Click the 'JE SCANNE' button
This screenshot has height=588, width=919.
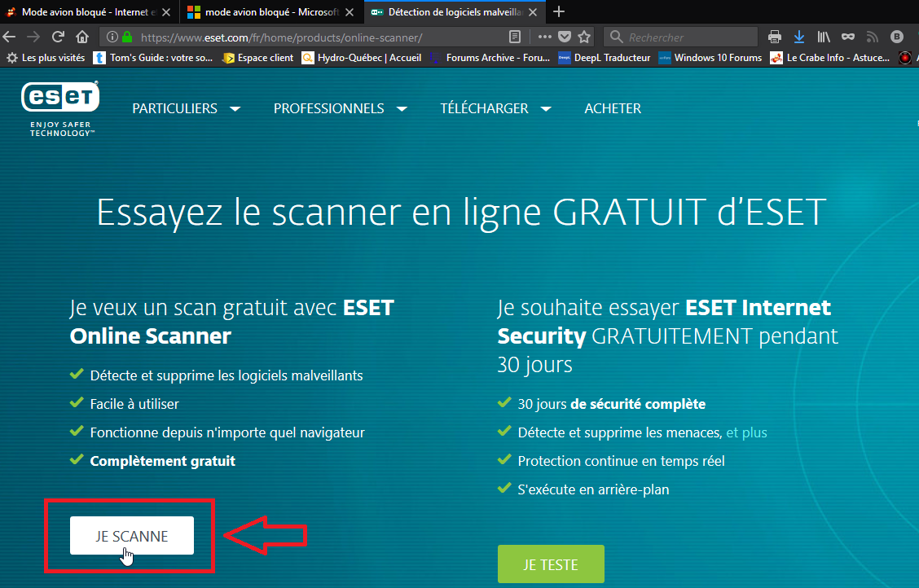132,535
